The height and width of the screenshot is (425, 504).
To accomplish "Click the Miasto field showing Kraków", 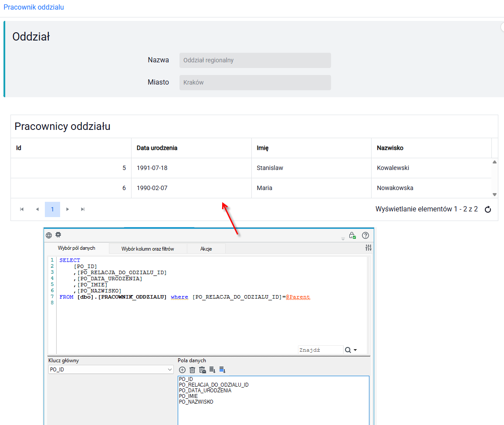I will pyautogui.click(x=255, y=82).
